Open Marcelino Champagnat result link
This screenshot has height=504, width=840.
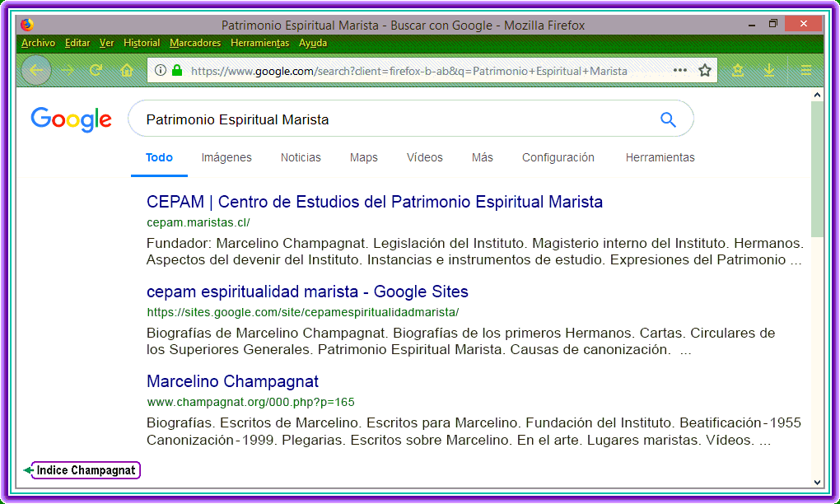[x=232, y=381]
